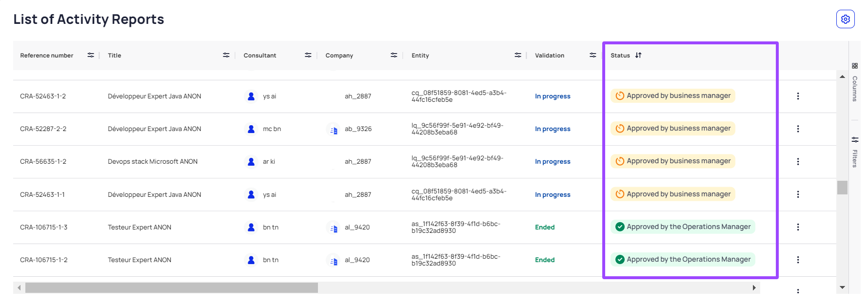Click Approved by Operations Manager badge for CRA-106715-1-2
Image resolution: width=868 pixels, height=305 pixels.
click(x=683, y=259)
